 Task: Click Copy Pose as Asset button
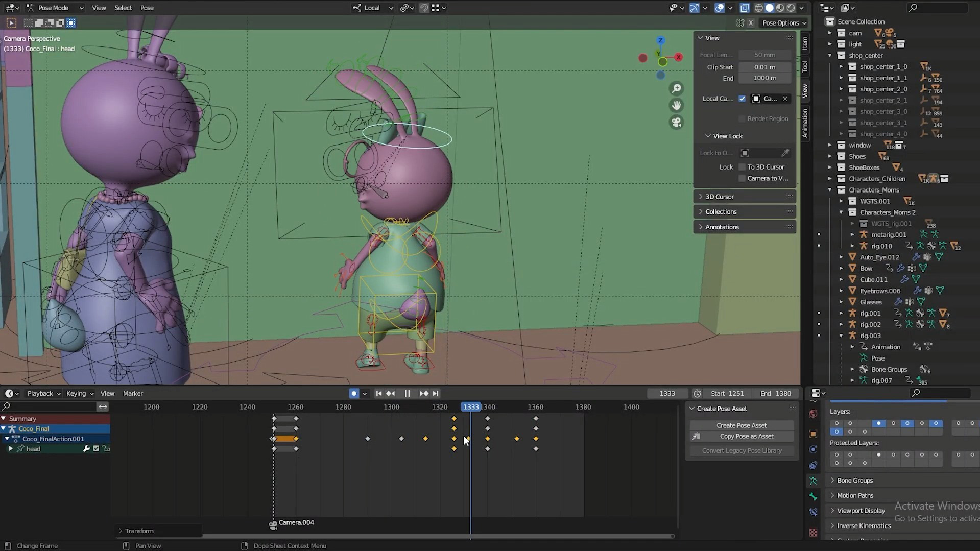(746, 437)
